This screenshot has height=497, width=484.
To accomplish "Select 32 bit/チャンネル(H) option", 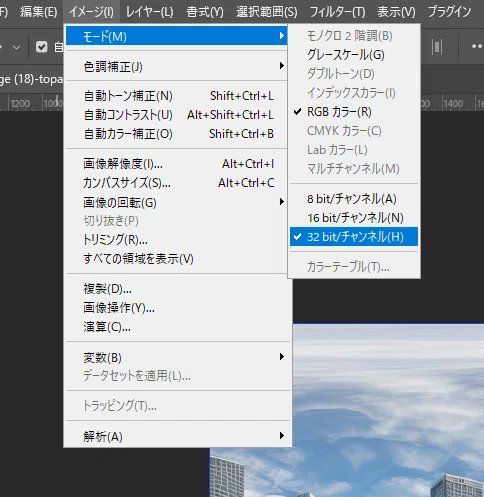I will [x=354, y=237].
